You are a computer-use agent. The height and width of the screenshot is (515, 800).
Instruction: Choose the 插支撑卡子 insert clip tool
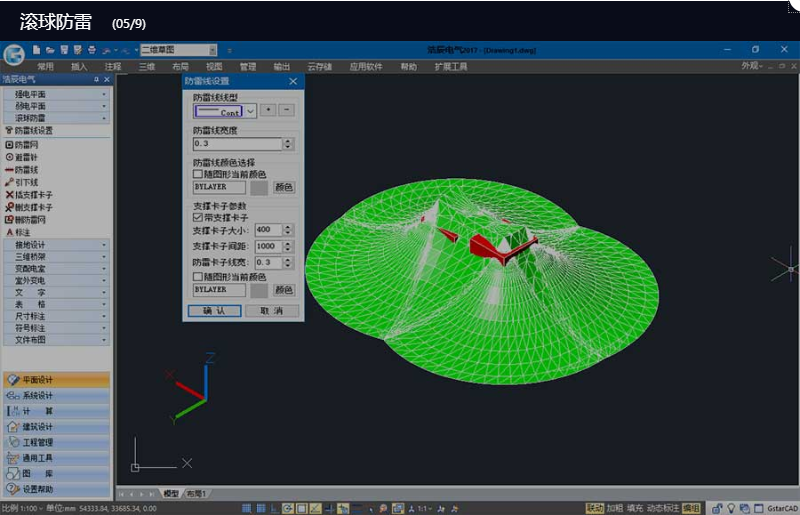click(x=32, y=195)
